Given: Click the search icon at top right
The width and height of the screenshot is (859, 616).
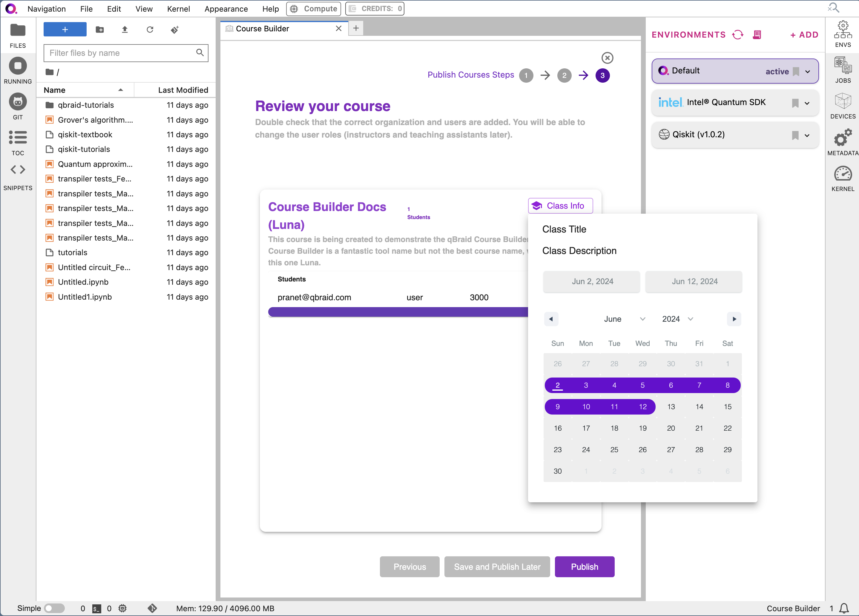Looking at the screenshot, I should pyautogui.click(x=833, y=7).
